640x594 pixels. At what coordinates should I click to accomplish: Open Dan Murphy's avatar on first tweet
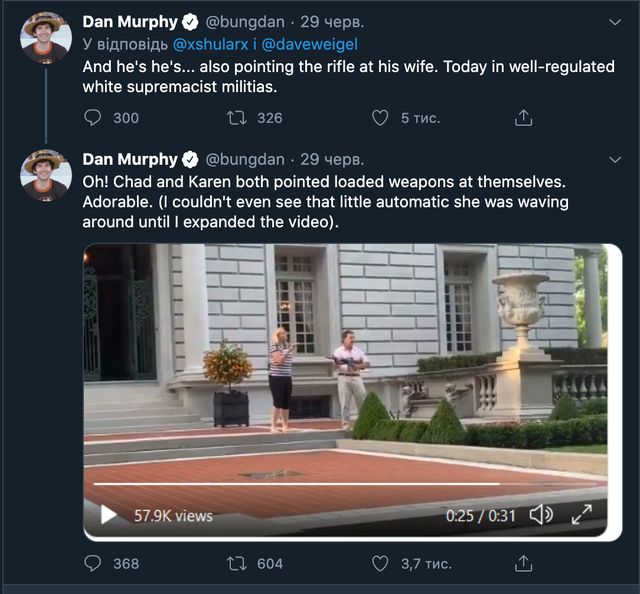click(x=46, y=37)
